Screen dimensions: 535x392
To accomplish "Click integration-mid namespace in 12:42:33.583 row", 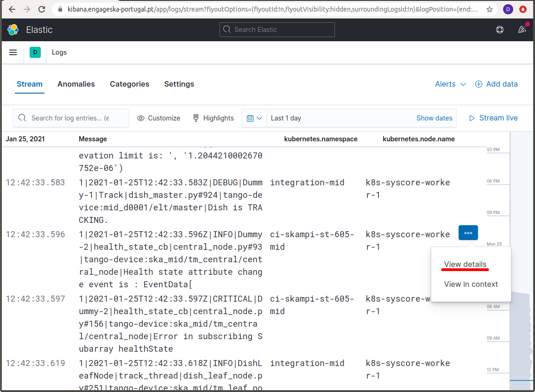I will tap(307, 183).
